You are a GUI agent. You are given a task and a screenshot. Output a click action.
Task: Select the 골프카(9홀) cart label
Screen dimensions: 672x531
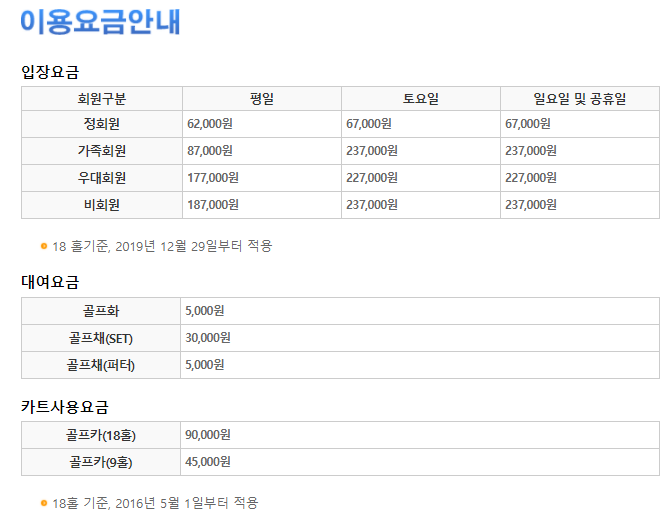click(x=101, y=462)
